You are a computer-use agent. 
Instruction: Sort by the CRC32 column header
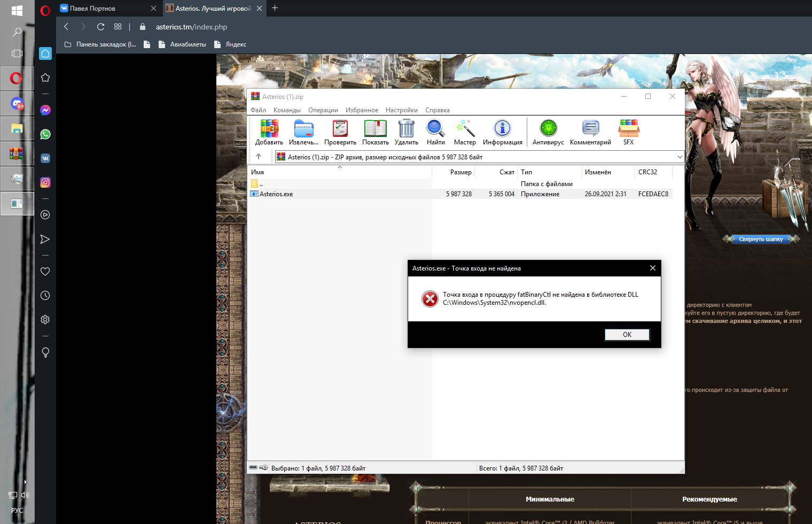tap(653, 172)
